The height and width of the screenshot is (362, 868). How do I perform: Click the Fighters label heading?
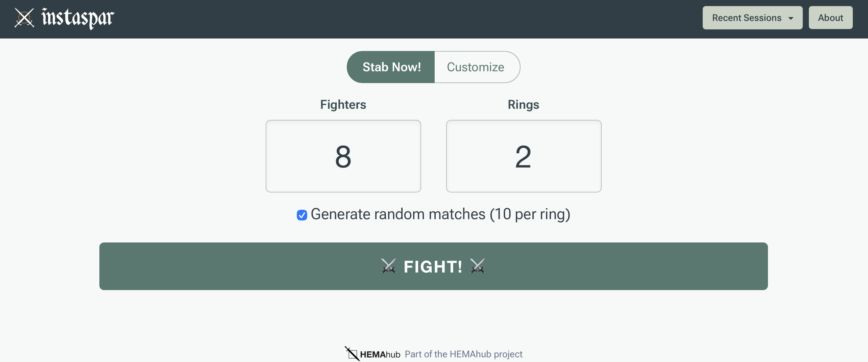(x=343, y=105)
